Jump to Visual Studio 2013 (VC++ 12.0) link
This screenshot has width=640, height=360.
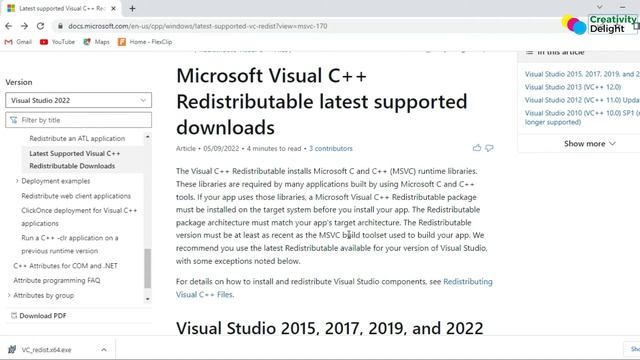573,87
